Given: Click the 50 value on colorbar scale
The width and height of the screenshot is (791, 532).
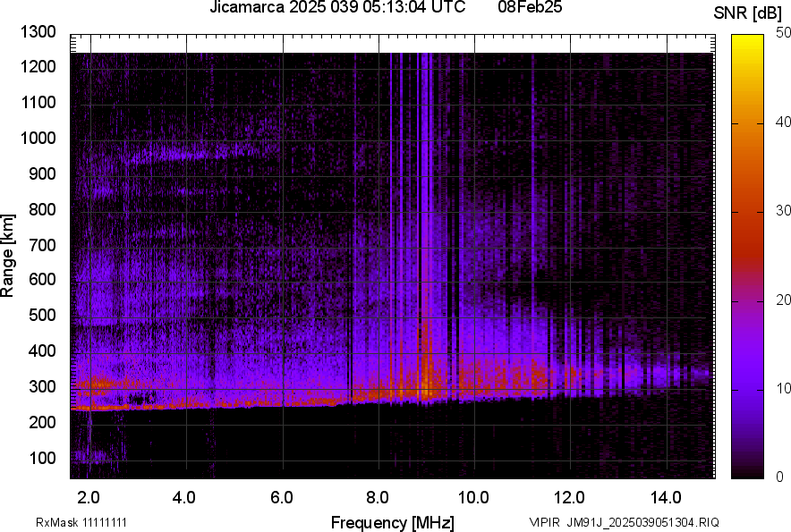Looking at the screenshot, I should point(785,33).
